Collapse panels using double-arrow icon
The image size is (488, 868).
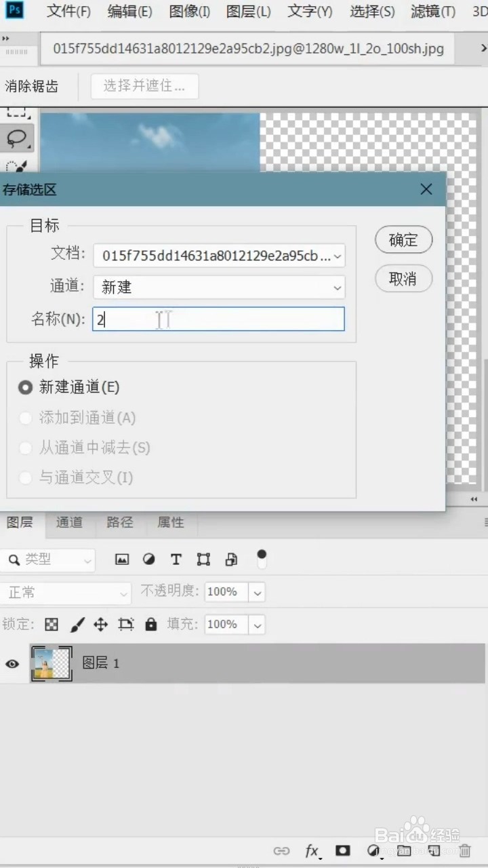[474, 499]
